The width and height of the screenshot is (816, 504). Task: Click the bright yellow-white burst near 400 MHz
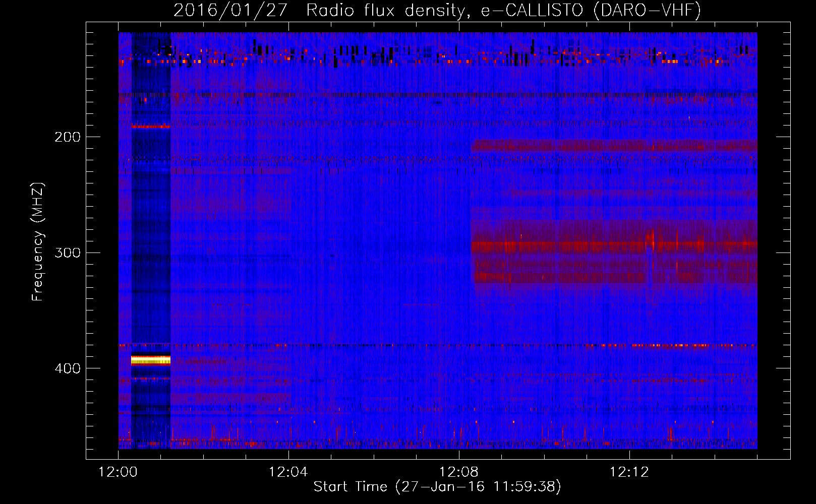tap(151, 360)
